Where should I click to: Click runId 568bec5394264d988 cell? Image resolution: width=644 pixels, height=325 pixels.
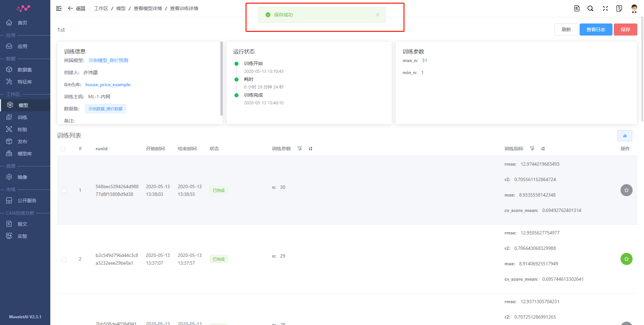(x=117, y=191)
